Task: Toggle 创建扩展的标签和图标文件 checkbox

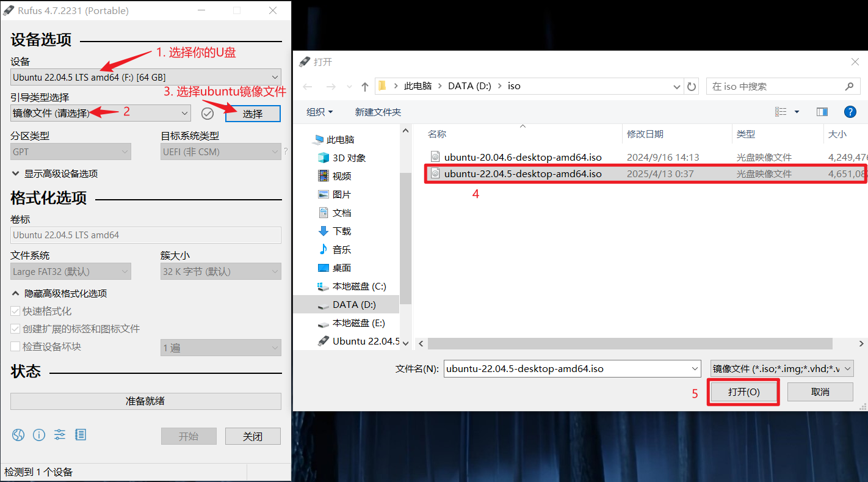Action: click(x=16, y=329)
